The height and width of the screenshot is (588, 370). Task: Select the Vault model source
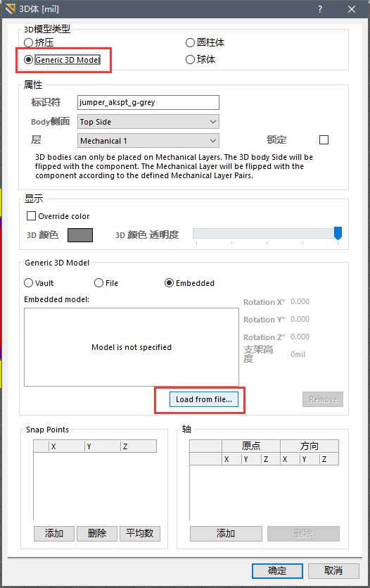tap(39, 283)
